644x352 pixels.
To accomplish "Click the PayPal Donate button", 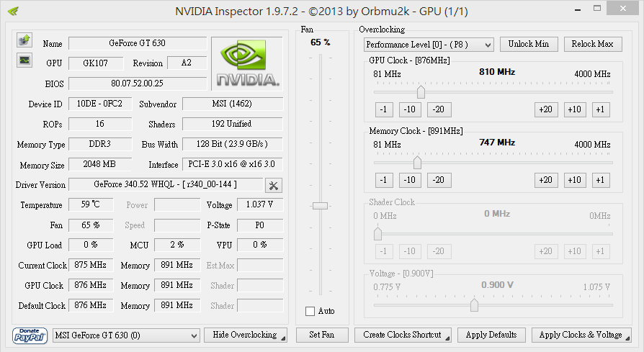I will click(x=30, y=335).
